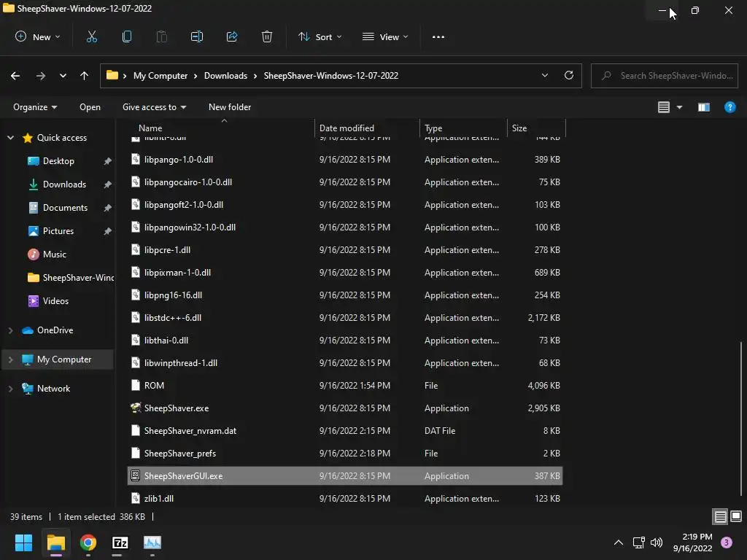This screenshot has height=560, width=747.
Task: Go forward with the right arrow
Action: 41,76
